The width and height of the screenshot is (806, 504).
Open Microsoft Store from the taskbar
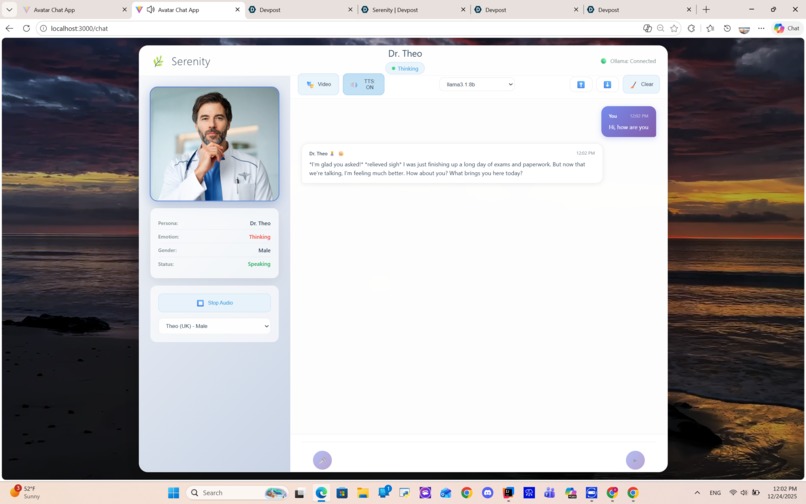pyautogui.click(x=342, y=493)
